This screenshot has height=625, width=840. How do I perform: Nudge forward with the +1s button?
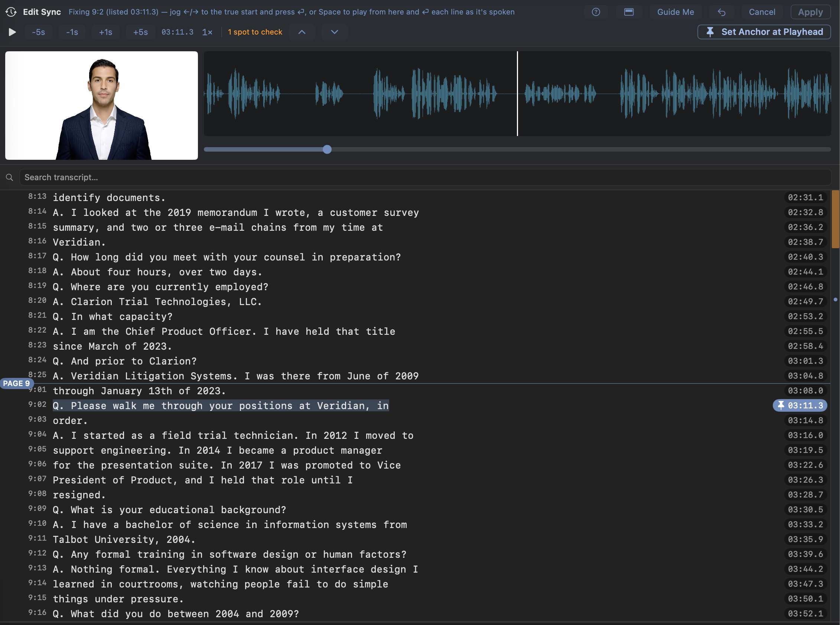[105, 32]
